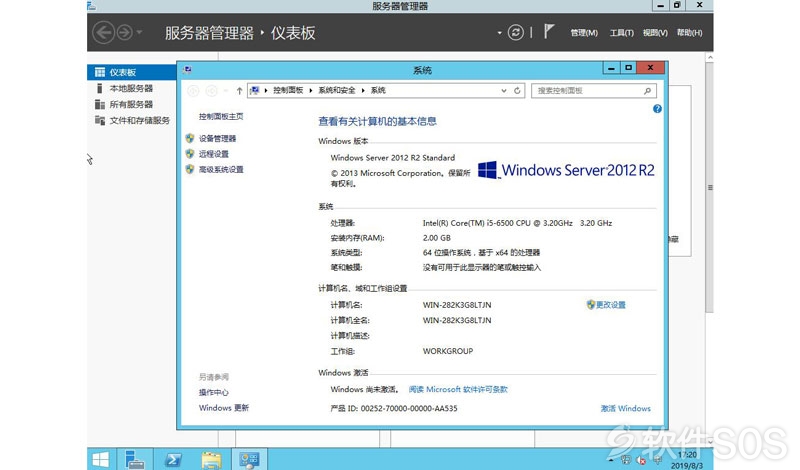Open 高级系统设置 link
Image resolution: width=800 pixels, height=470 pixels.
(x=221, y=169)
